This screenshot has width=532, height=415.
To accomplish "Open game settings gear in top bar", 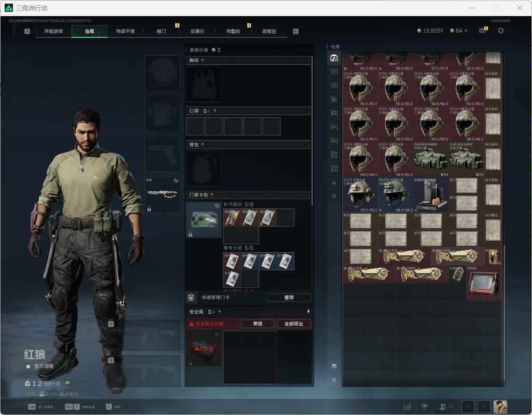I will (x=501, y=31).
